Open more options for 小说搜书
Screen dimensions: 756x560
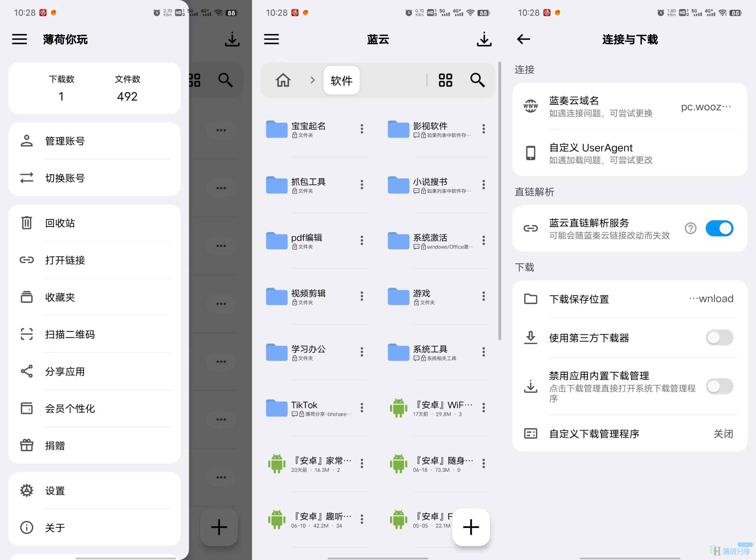(483, 185)
